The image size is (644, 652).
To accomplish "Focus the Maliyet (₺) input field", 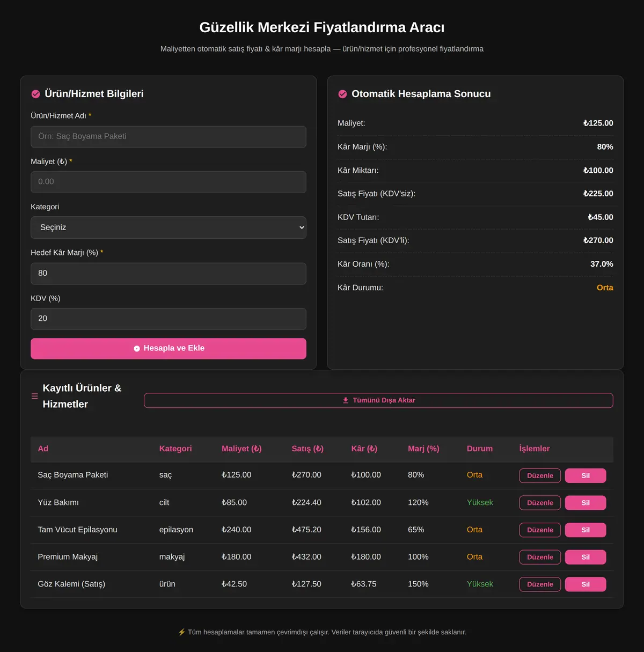I will click(169, 182).
